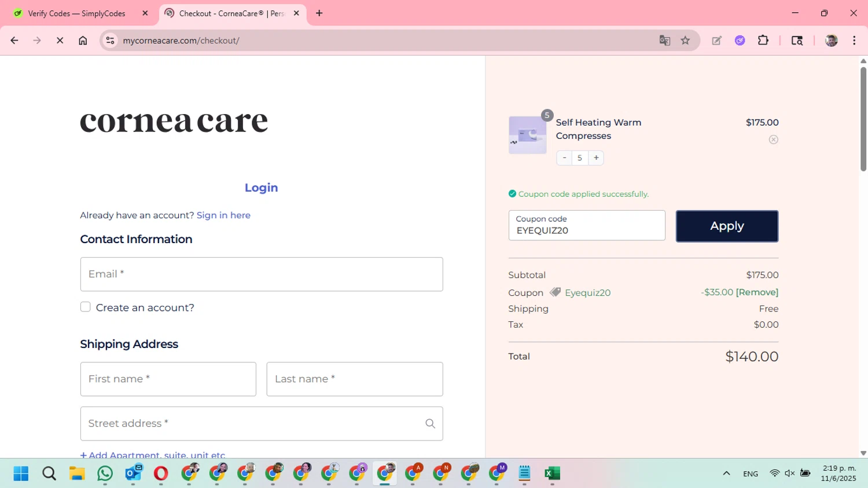Click the Self Heating Warm Compresses title
Image resolution: width=868 pixels, height=488 pixels.
coord(598,129)
